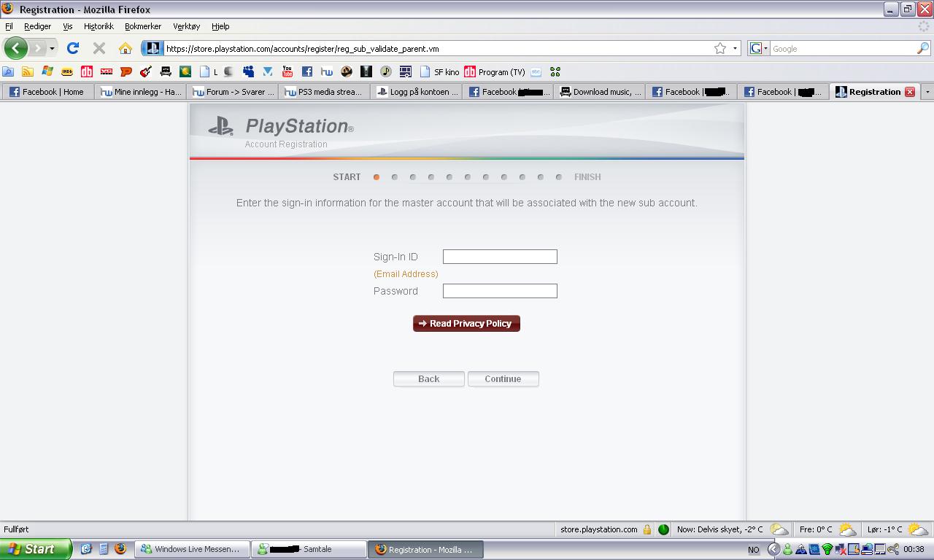Image resolution: width=934 pixels, height=560 pixels.
Task: Open the RSS feed bookmark
Action: pyautogui.click(x=28, y=71)
